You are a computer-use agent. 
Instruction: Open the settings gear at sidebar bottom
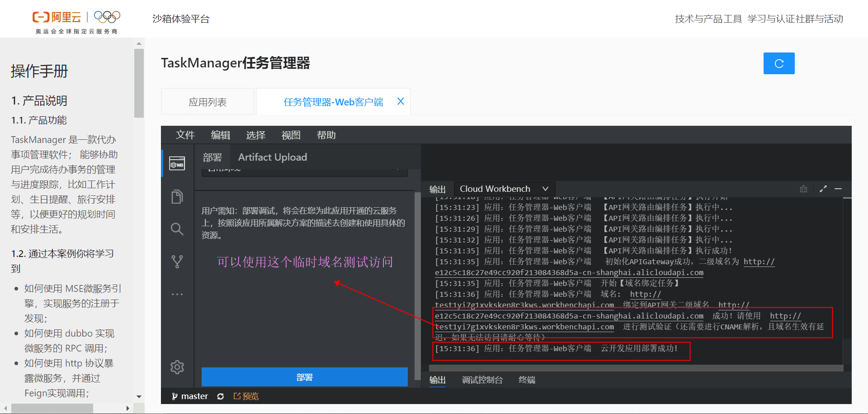coord(177,367)
